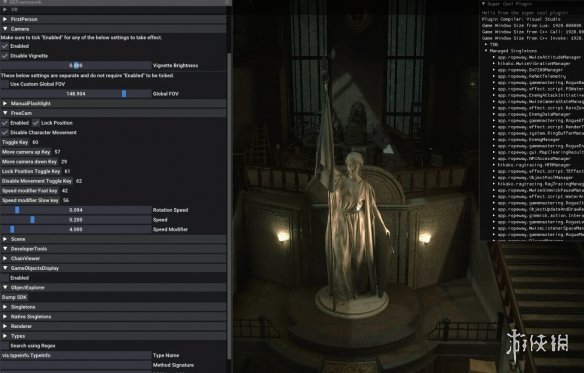This screenshot has height=373, width=584.
Task: Click the 'Plugin Compiler: Visual Studio' text line
Action: click(521, 19)
